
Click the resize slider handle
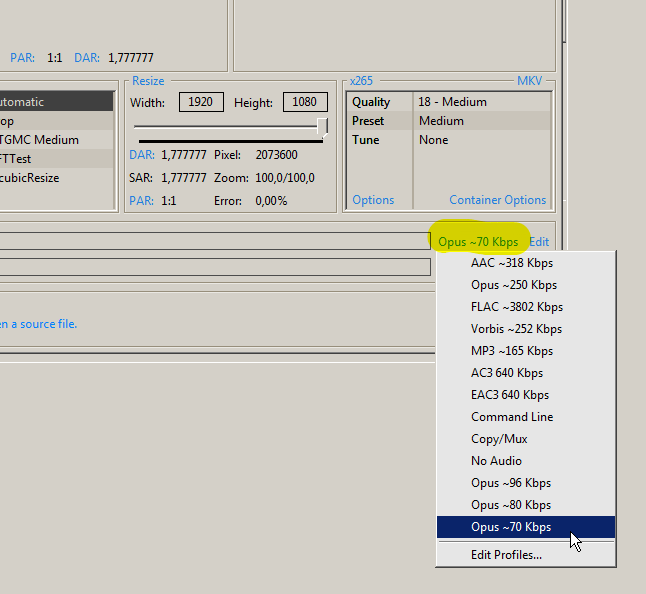323,126
